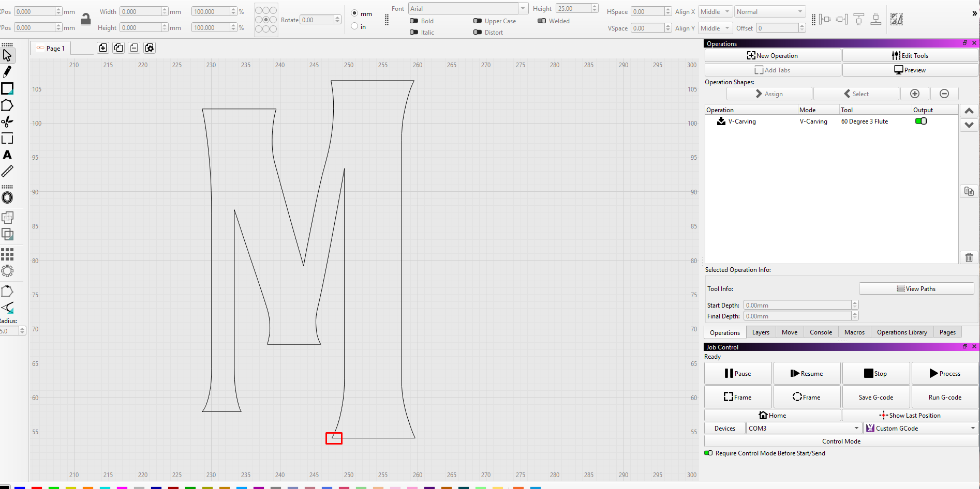
Task: Pick the red color swatch in the palette
Action: point(37,487)
